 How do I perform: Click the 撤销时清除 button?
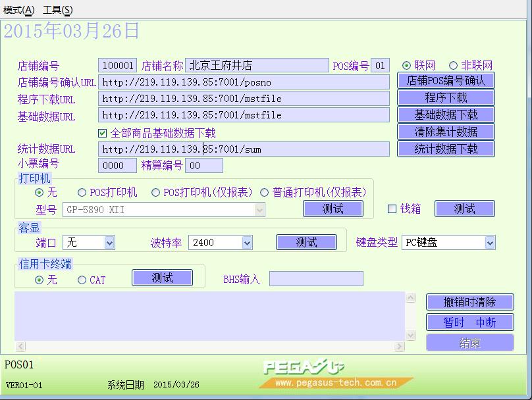pos(469,302)
